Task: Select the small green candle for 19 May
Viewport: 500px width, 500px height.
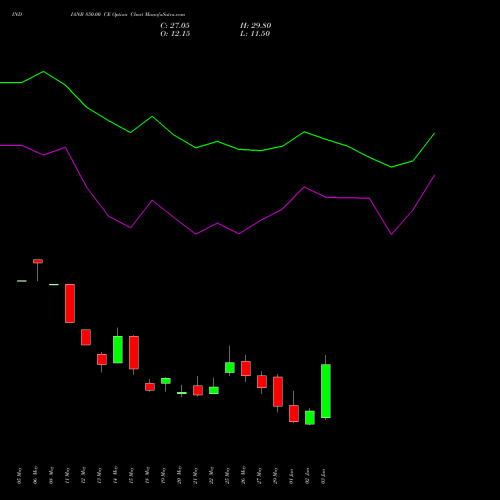Action: 166,381
